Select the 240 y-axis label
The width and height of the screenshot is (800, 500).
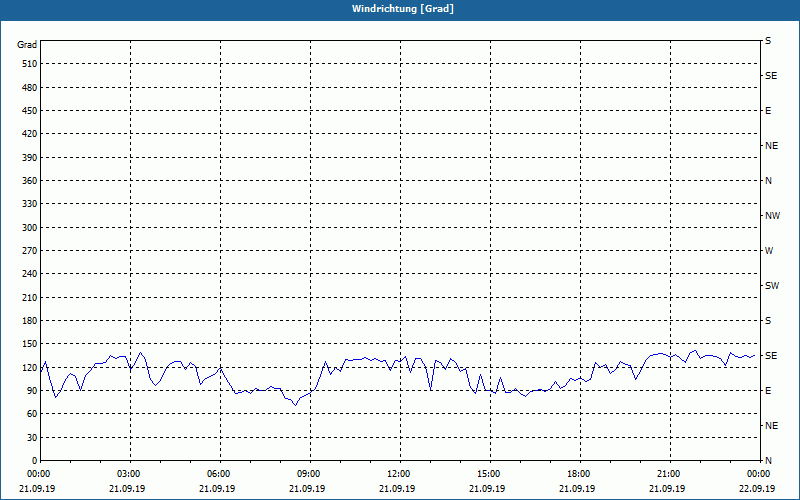[30, 273]
